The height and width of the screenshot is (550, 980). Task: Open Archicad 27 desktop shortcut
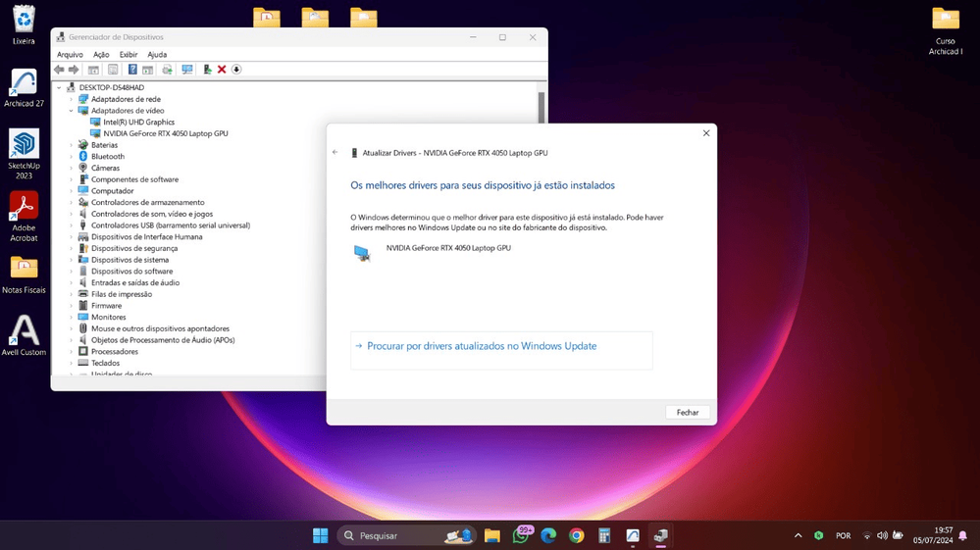[24, 88]
